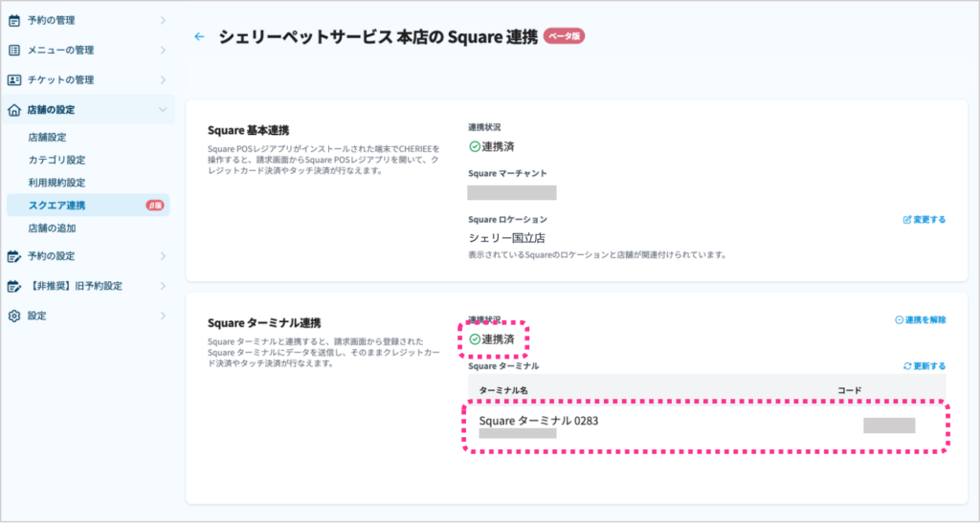Select スクエア連携 sidebar item
The width and height of the screenshot is (980, 523).
(x=57, y=206)
